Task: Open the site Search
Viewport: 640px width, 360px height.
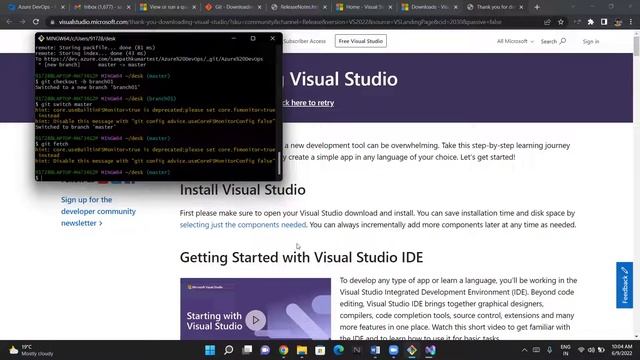Action: click(553, 41)
